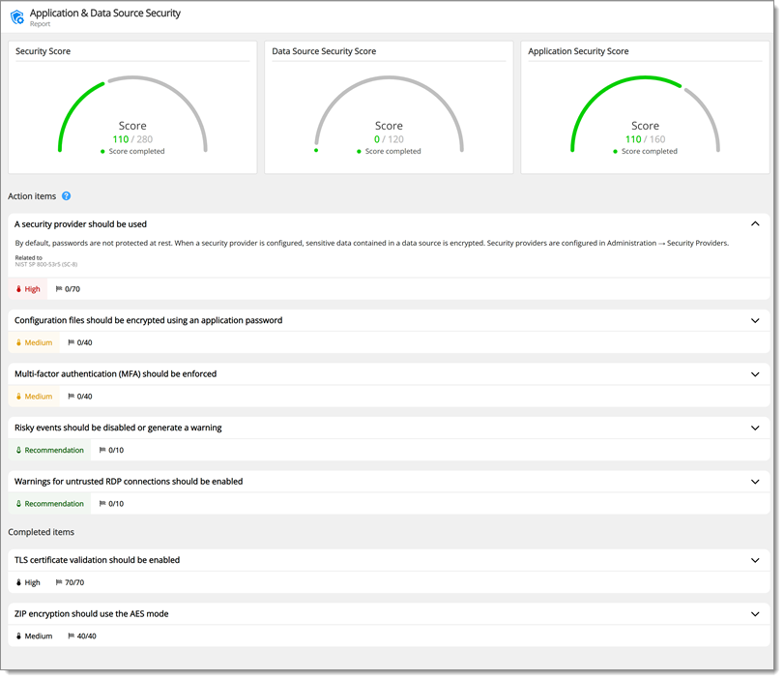Image resolution: width=784 pixels, height=680 pixels.
Task: Click the 0 / 120 score value
Action: (389, 139)
